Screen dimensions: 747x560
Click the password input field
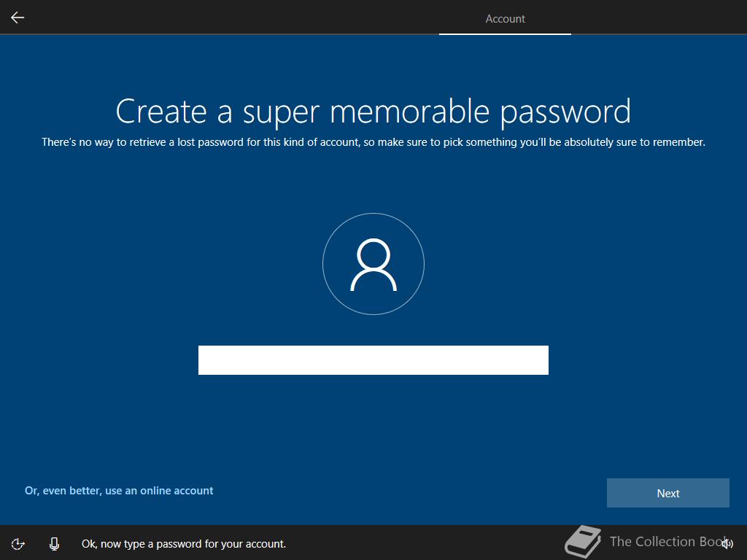373,360
